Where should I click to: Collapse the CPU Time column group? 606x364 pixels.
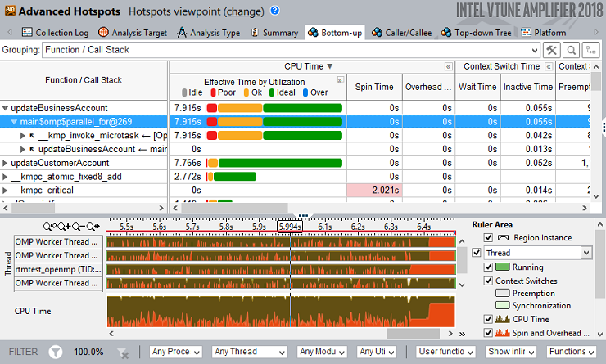tap(448, 66)
